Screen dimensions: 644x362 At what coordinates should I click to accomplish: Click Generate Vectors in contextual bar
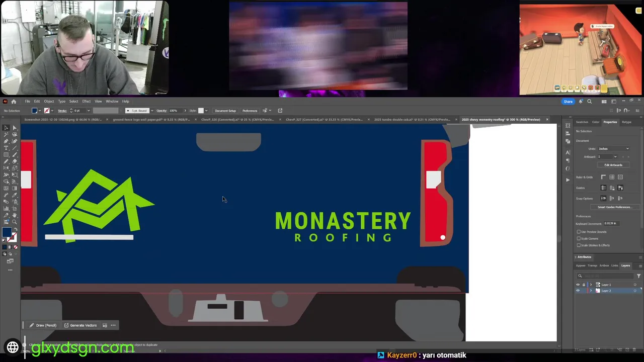(x=80, y=325)
